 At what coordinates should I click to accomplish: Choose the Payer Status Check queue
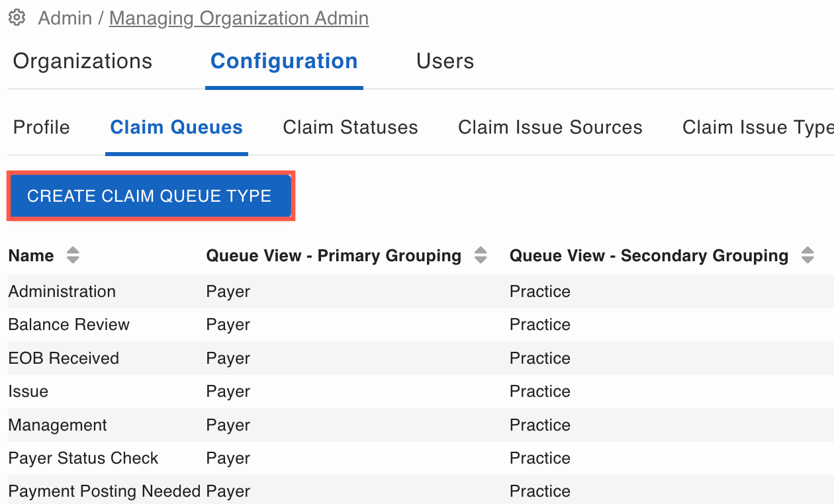pyautogui.click(x=83, y=458)
